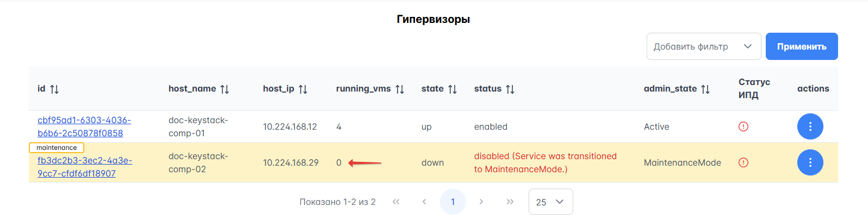The width and height of the screenshot is (868, 218).
Task: Click warning icon for doc-keystack-comp-01
Action: (743, 126)
